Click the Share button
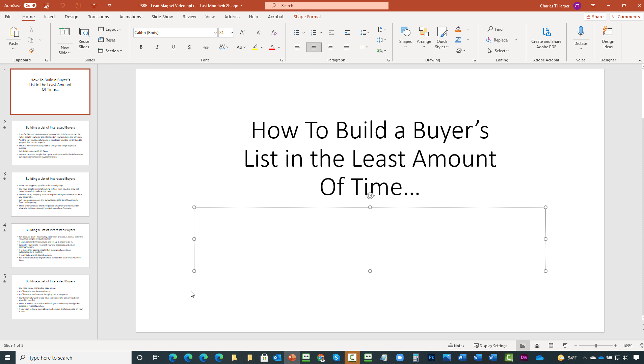644x364 pixels. coord(595,17)
